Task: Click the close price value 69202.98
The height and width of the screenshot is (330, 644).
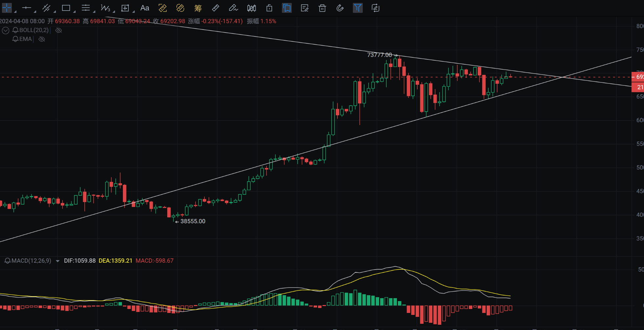Action: click(x=173, y=21)
